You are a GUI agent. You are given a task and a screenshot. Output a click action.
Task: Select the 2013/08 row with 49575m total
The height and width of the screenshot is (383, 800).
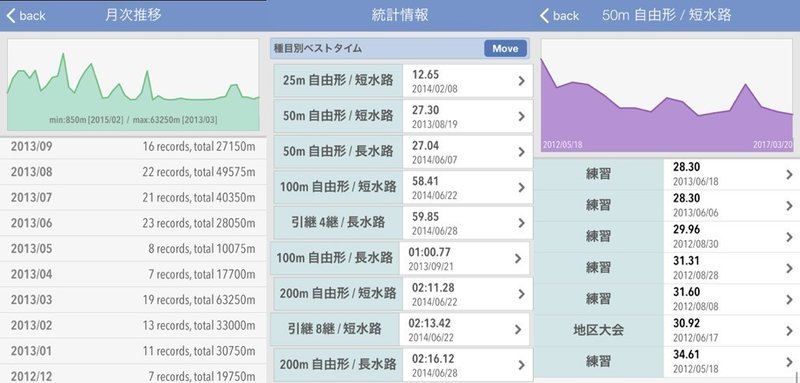point(133,172)
